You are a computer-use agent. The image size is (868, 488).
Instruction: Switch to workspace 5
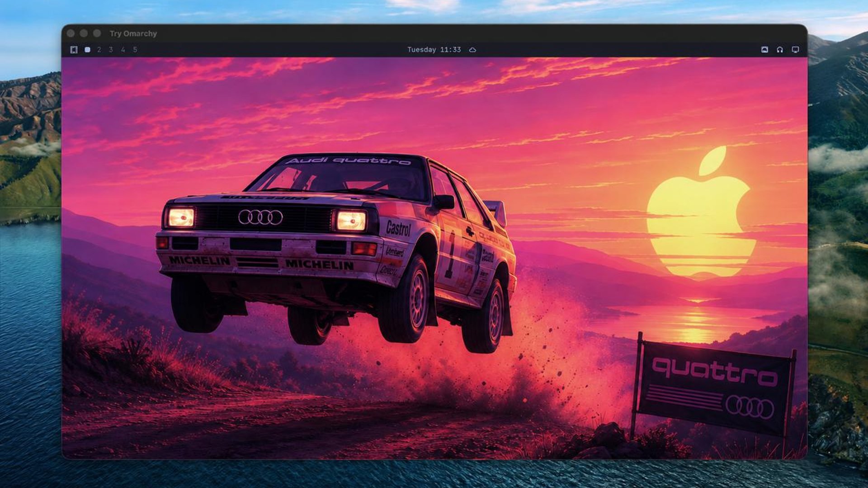coord(135,50)
